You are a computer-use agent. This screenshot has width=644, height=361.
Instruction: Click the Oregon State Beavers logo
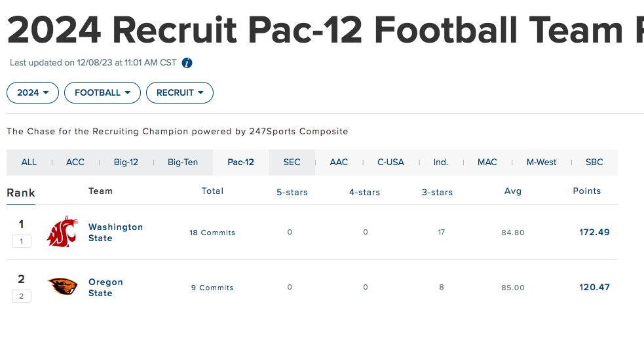[62, 287]
